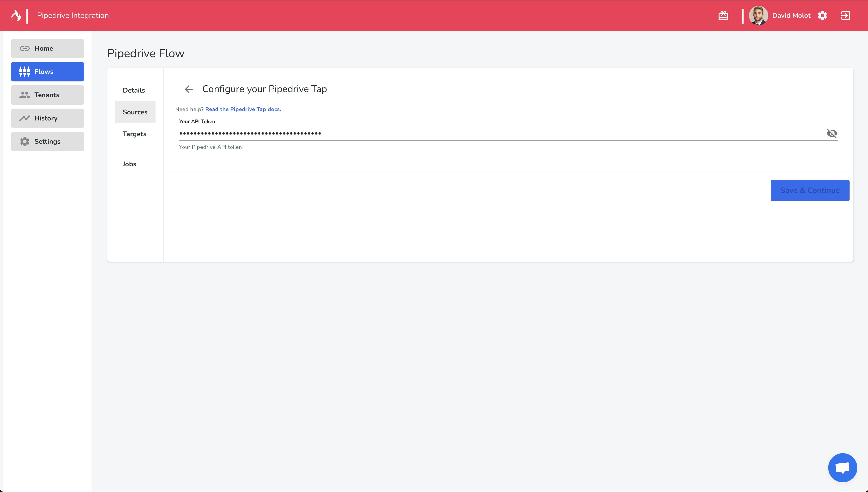Switch to the Targets tab
This screenshot has width=868, height=492.
(x=135, y=134)
